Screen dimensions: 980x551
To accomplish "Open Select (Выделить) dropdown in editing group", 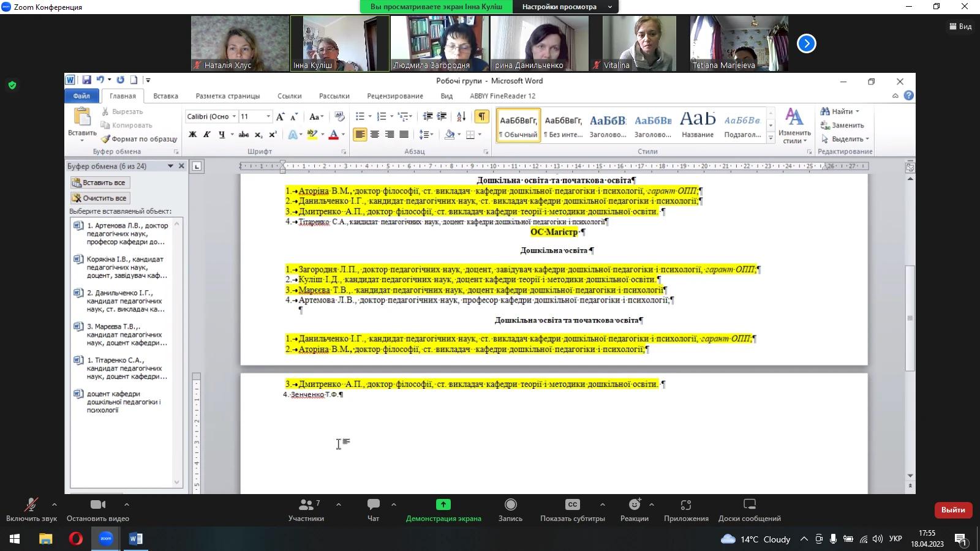I will (x=846, y=139).
